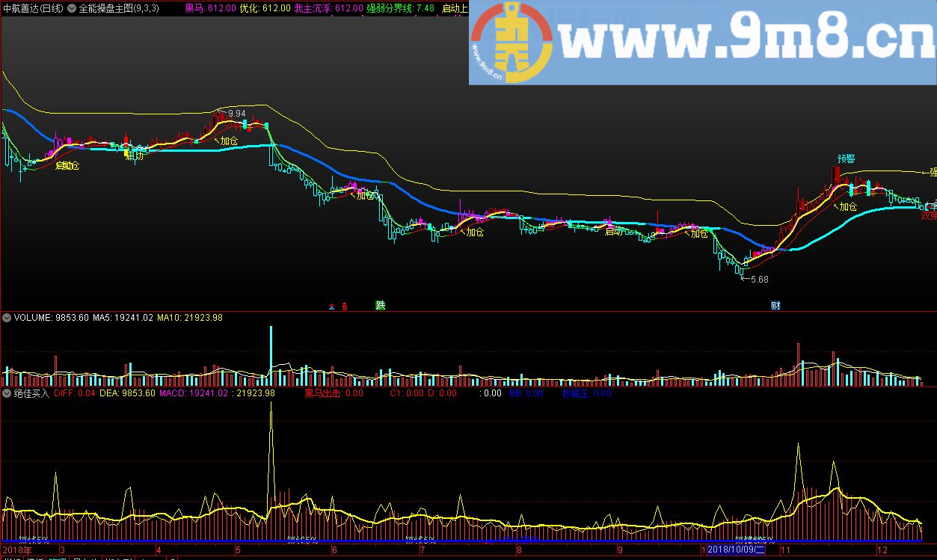Expand the main chart indicator dropdown

pos(72,9)
